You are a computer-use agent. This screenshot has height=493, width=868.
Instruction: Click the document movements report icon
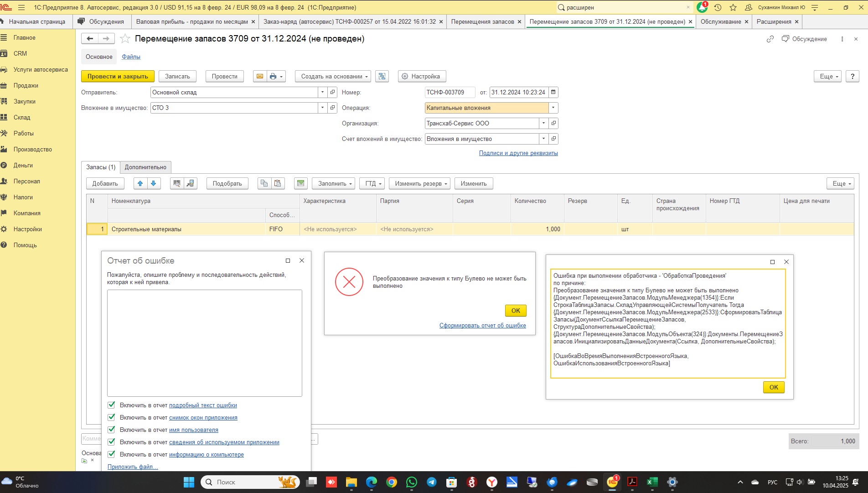382,76
